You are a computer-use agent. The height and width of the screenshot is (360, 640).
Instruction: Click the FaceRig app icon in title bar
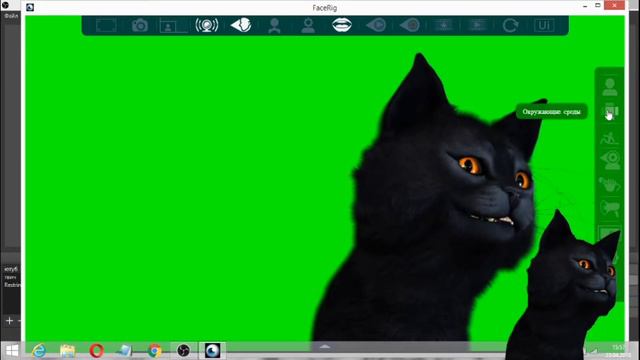click(x=30, y=7)
